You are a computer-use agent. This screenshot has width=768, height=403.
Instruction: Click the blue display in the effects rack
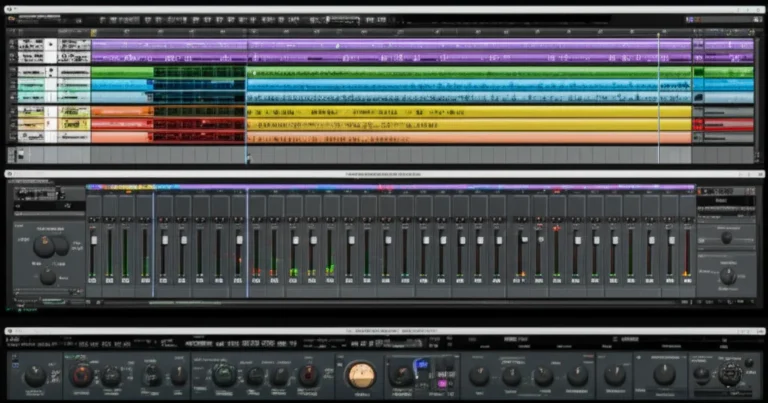(x=422, y=365)
